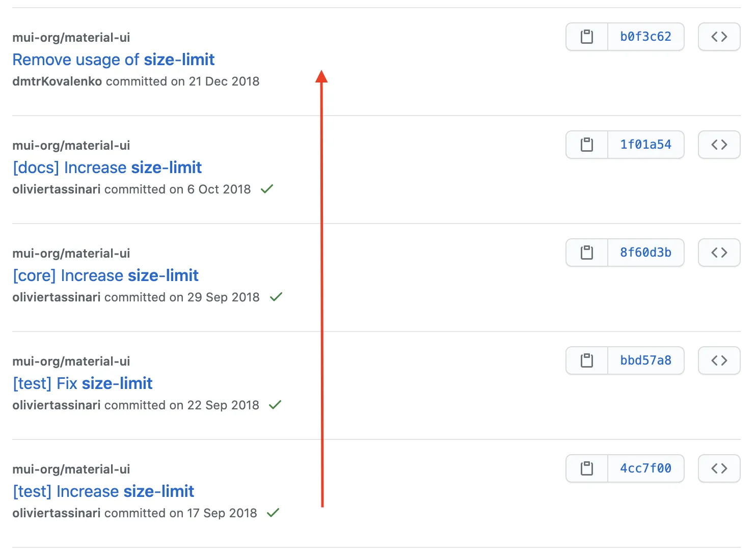Screen dimensions: 756x557
Task: Open commit hash link b0f3c62
Action: [645, 37]
